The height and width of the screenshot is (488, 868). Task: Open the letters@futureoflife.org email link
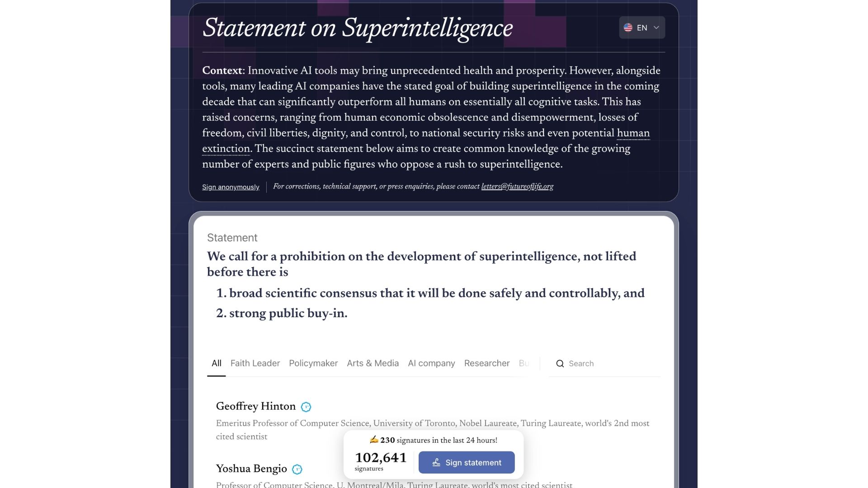pos(517,187)
